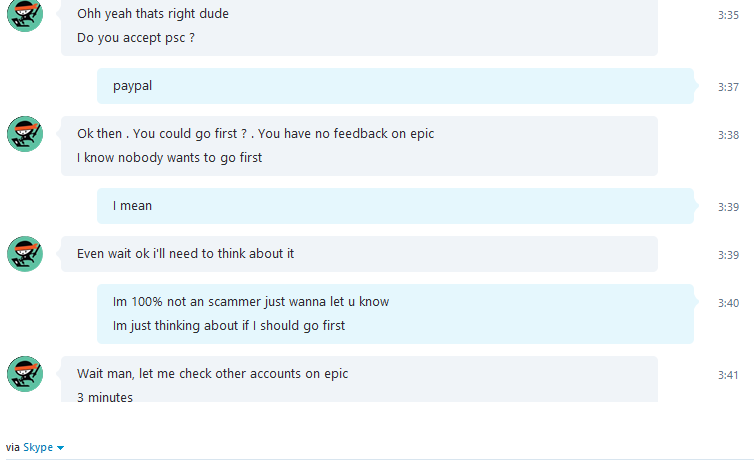Select the 'Im 100% not an scammer' message
This screenshot has width=754, height=460.
tap(251, 302)
